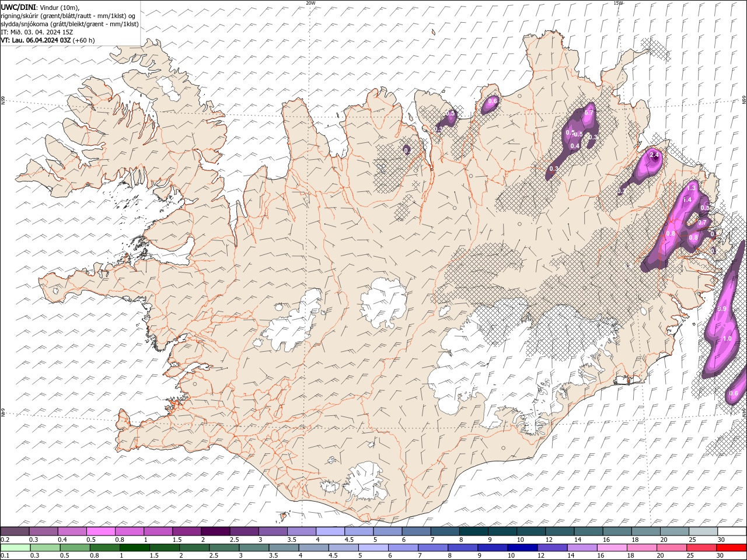
Task: Select the bright red 30 mm rain swatch
Action: [731, 547]
